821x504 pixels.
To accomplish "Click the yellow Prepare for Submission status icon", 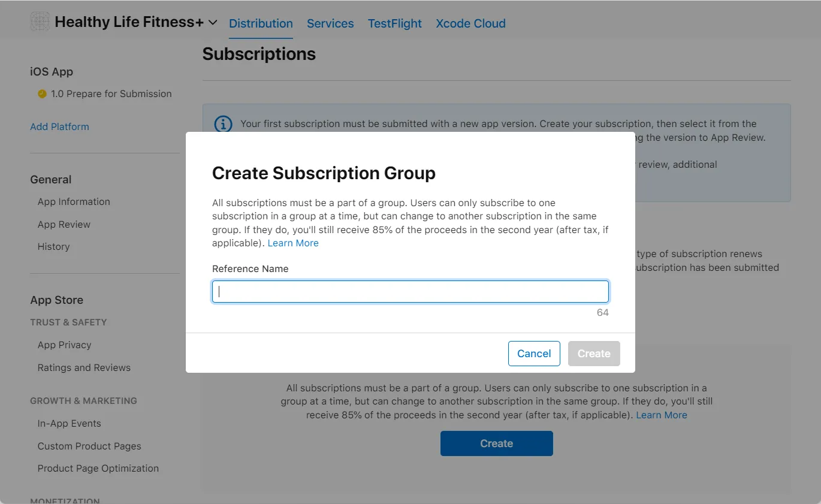I will click(42, 94).
